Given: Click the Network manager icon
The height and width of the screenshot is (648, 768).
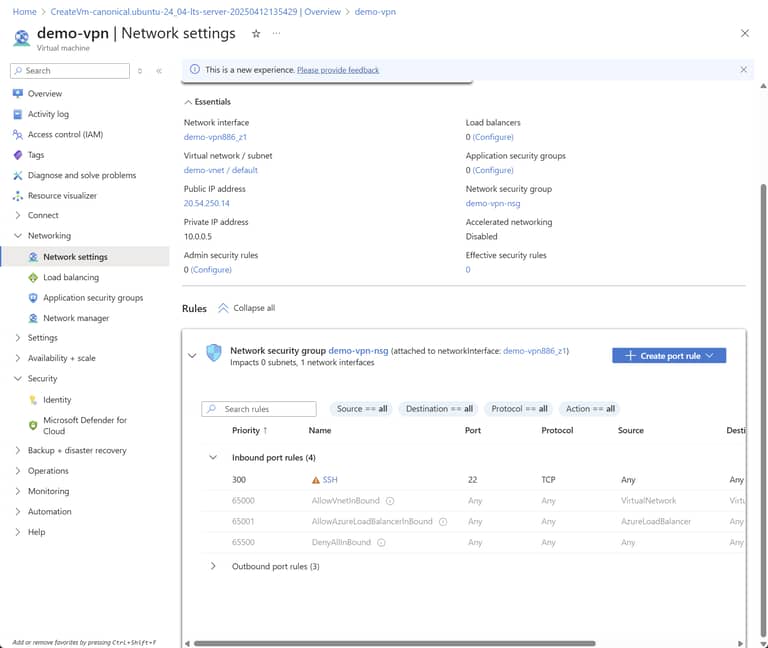Looking at the screenshot, I should [33, 318].
